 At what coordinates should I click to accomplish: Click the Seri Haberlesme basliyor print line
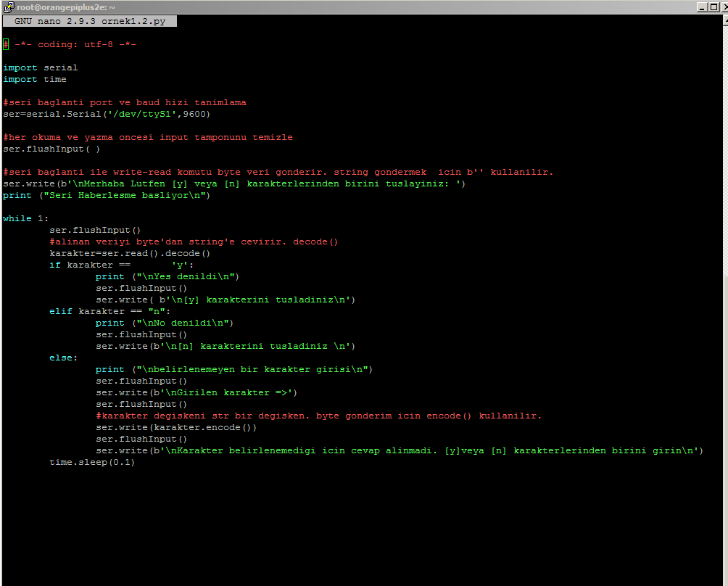coord(107,195)
